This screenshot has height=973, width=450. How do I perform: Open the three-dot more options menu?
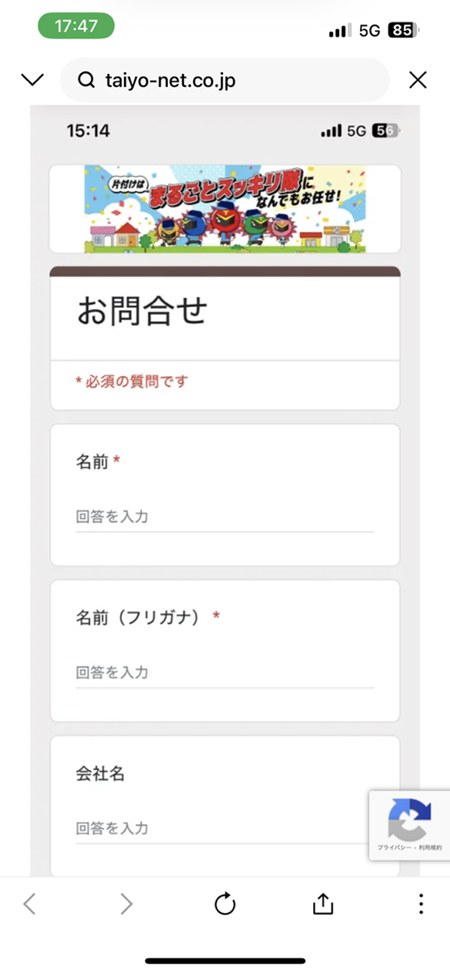[421, 904]
